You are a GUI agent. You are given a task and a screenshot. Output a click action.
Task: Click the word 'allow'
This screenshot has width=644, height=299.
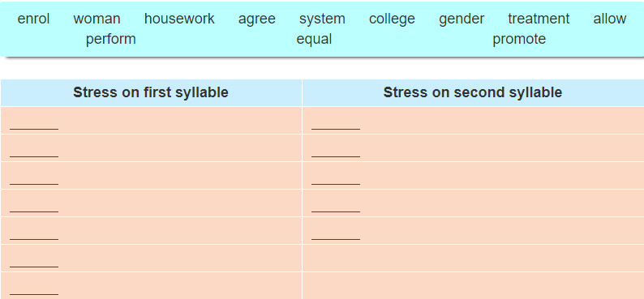tap(609, 19)
